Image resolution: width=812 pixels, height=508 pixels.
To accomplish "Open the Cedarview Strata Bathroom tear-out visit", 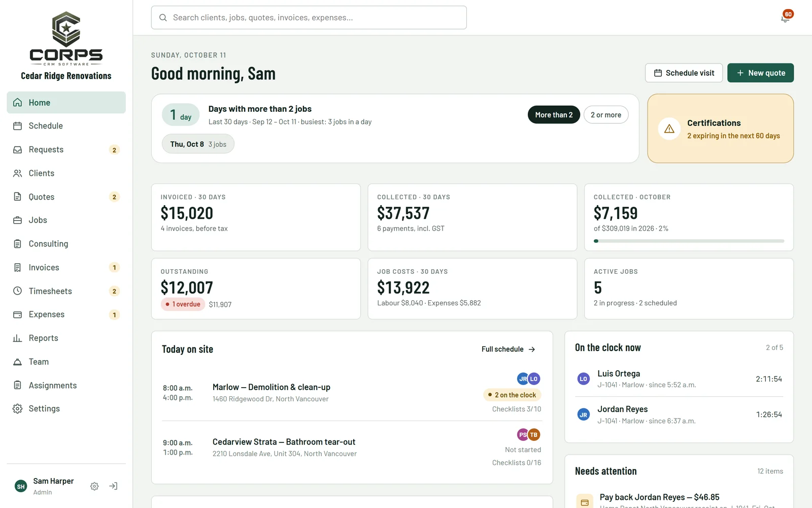I will (352, 448).
